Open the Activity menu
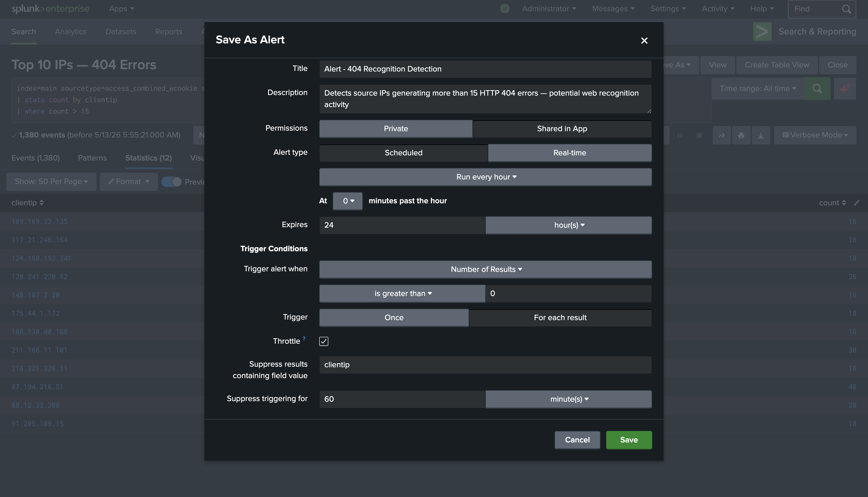The image size is (868, 497). point(718,9)
